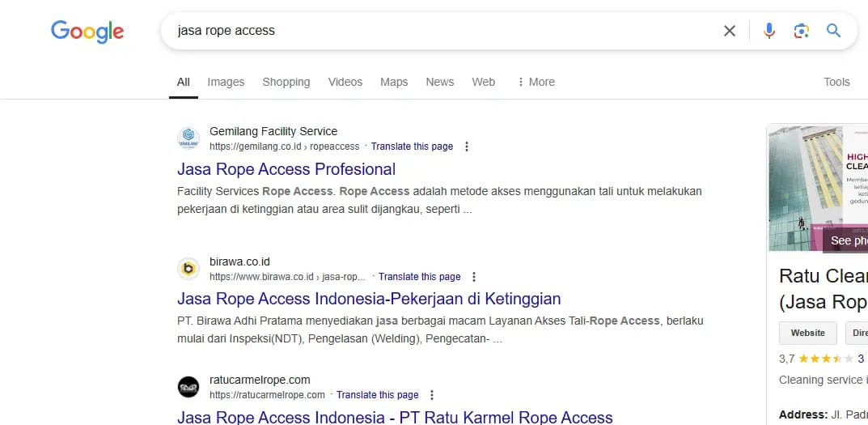
Task: Open three-dot menu for Gemilang result
Action: [x=466, y=147]
